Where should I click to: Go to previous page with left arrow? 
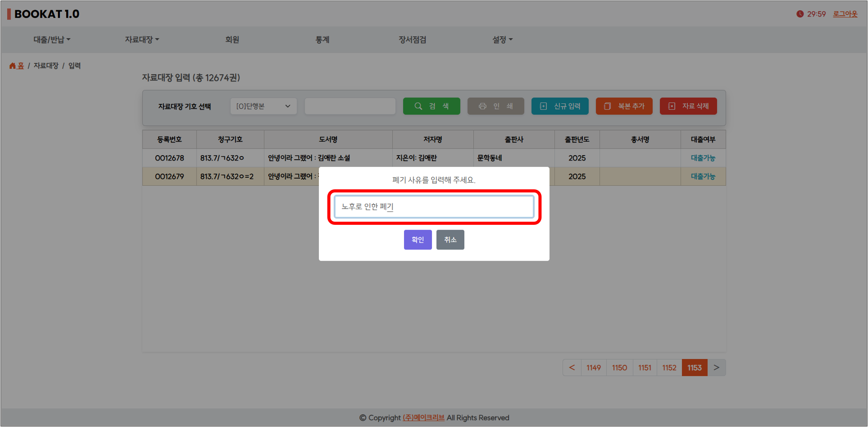coord(572,368)
